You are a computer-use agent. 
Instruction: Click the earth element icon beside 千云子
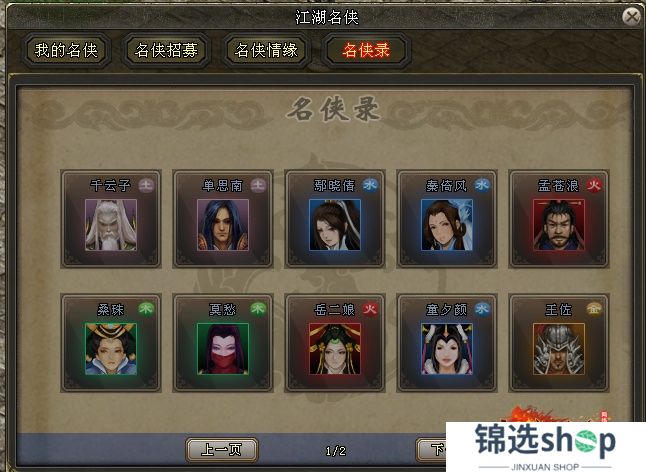tap(146, 185)
